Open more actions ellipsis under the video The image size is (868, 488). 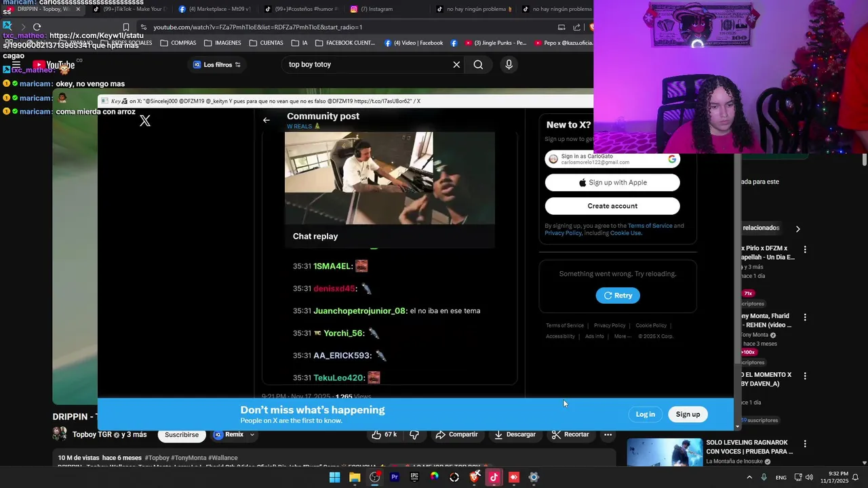[608, 434]
